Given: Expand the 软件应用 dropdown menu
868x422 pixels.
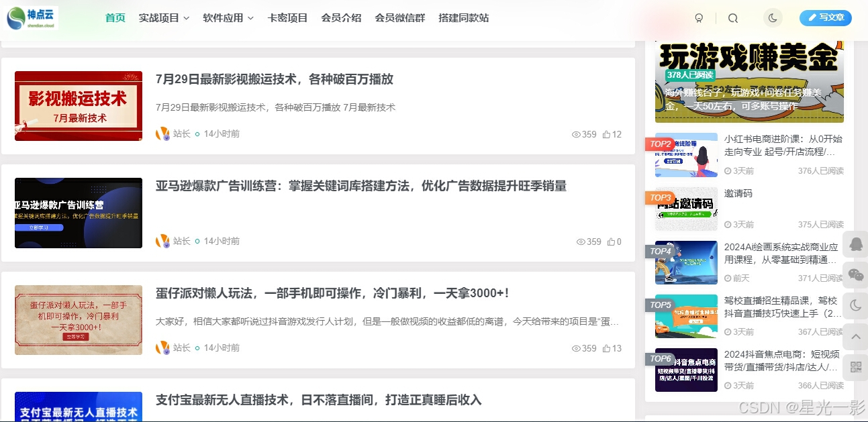Looking at the screenshot, I should click(x=228, y=18).
